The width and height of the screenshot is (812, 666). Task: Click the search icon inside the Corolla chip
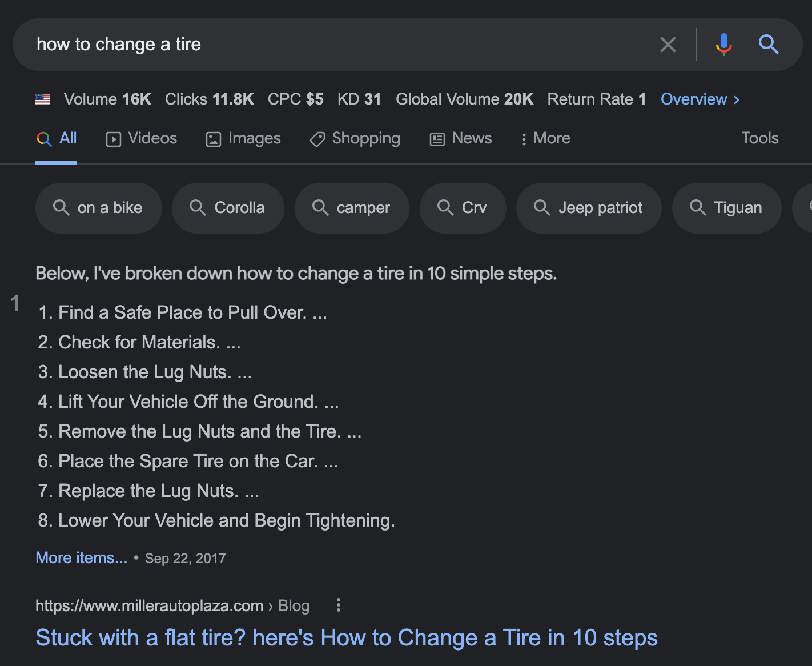[x=198, y=208]
